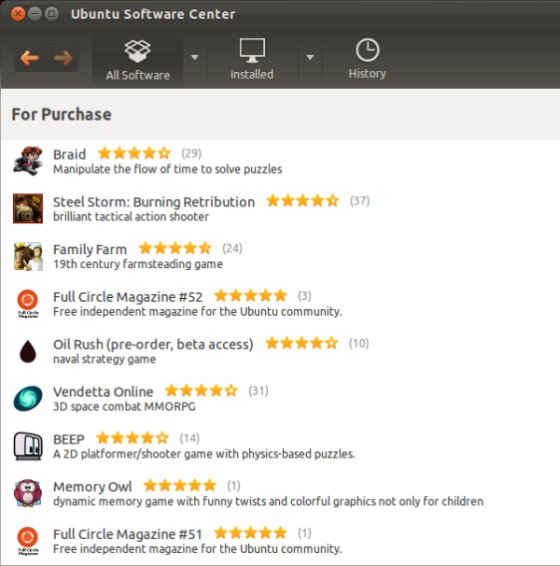The image size is (560, 566).
Task: Click the Steel Storm review count (37)
Action: click(x=360, y=201)
